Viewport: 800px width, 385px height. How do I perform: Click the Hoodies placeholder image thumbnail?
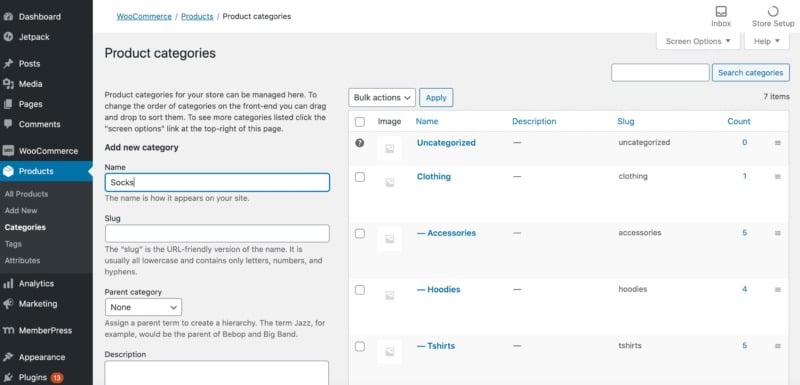[x=389, y=295]
